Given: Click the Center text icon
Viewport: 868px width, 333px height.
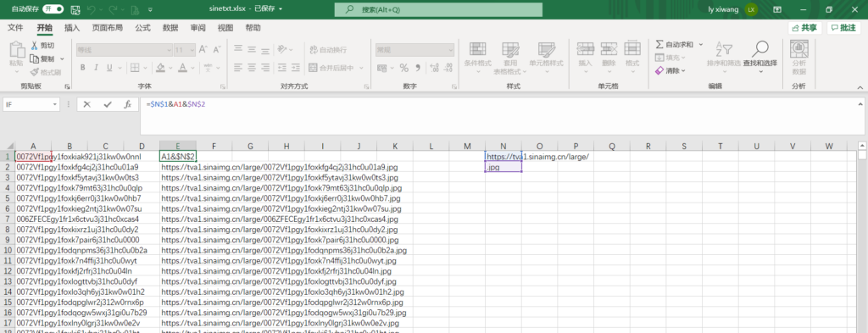Looking at the screenshot, I should [x=251, y=68].
